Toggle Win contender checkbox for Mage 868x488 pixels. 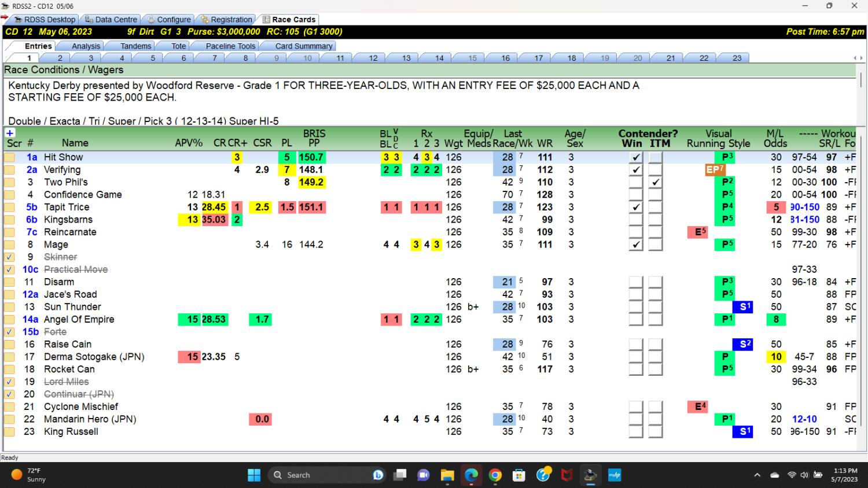(x=636, y=245)
